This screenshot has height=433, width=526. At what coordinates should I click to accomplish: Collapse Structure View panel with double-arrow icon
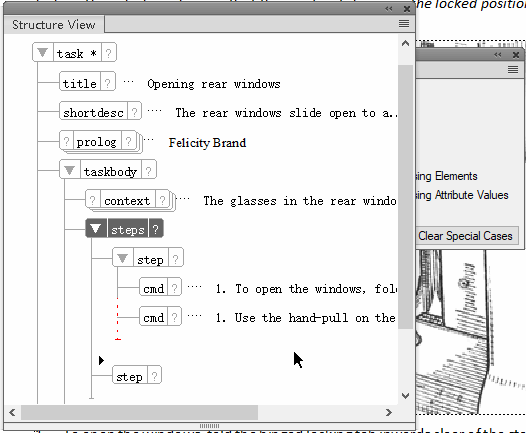pyautogui.click(x=389, y=9)
